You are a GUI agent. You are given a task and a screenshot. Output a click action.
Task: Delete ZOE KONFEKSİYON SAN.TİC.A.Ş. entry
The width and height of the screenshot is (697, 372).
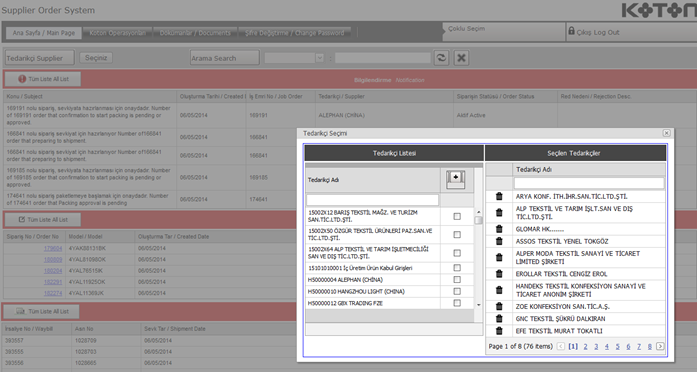coord(499,306)
